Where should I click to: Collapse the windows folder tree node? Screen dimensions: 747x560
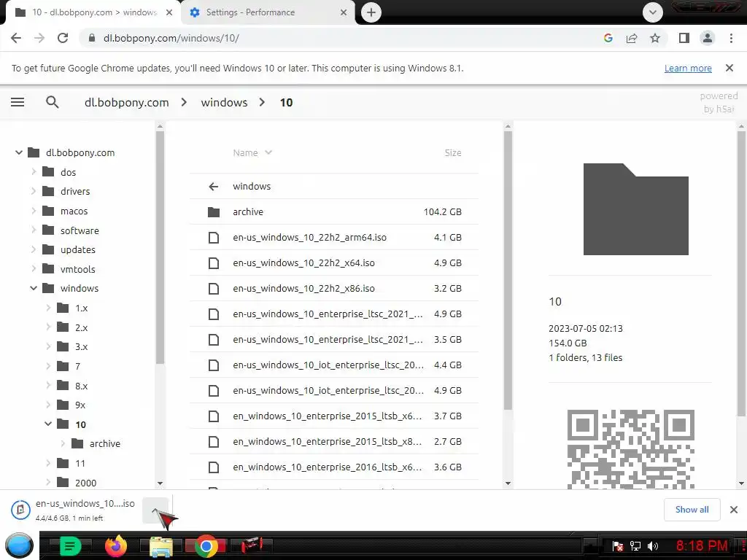click(34, 288)
